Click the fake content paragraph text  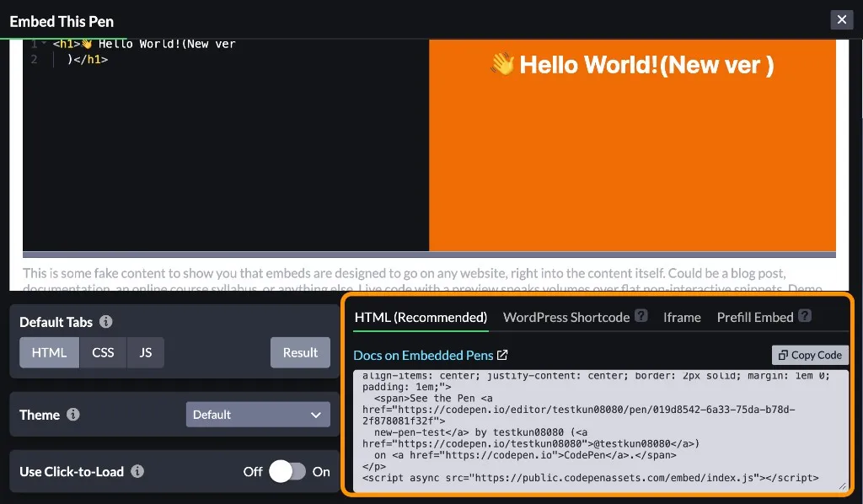(423, 278)
